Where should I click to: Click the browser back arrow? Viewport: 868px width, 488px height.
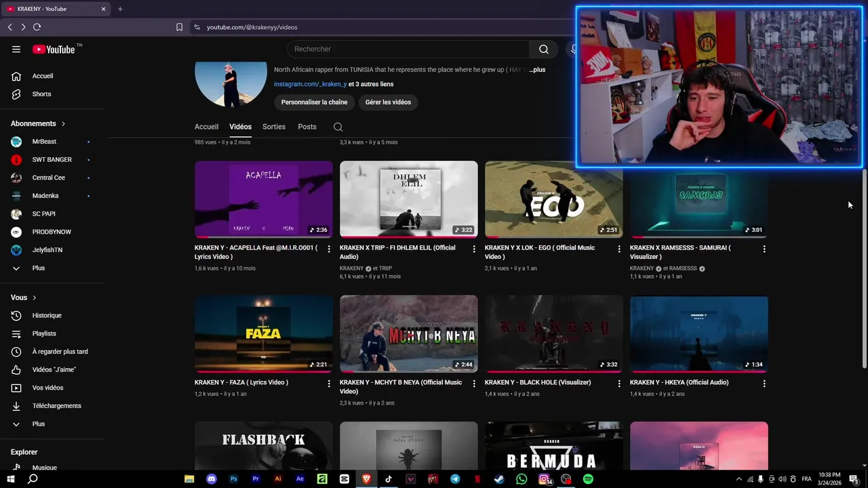pos(9,27)
